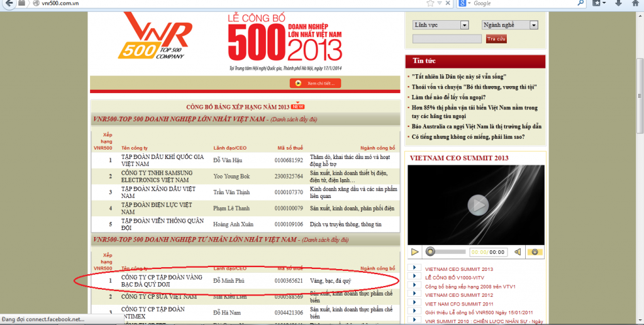The width and height of the screenshot is (644, 325).
Task: Click the browser back arrow button
Action: [8, 3]
